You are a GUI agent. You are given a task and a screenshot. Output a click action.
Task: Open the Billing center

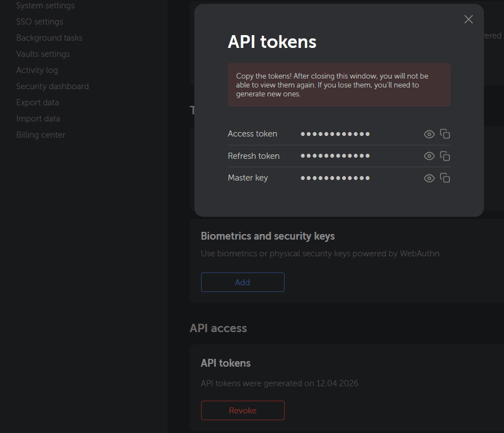point(41,135)
